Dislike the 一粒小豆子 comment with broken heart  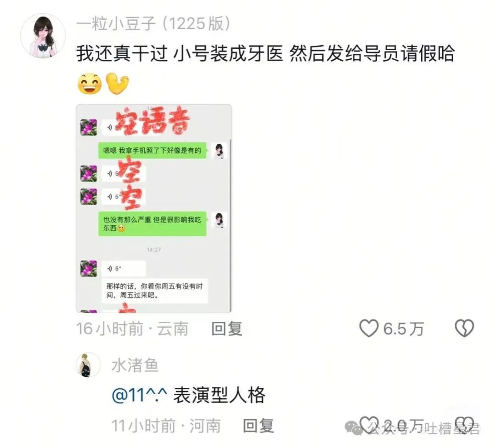pyautogui.click(x=464, y=328)
